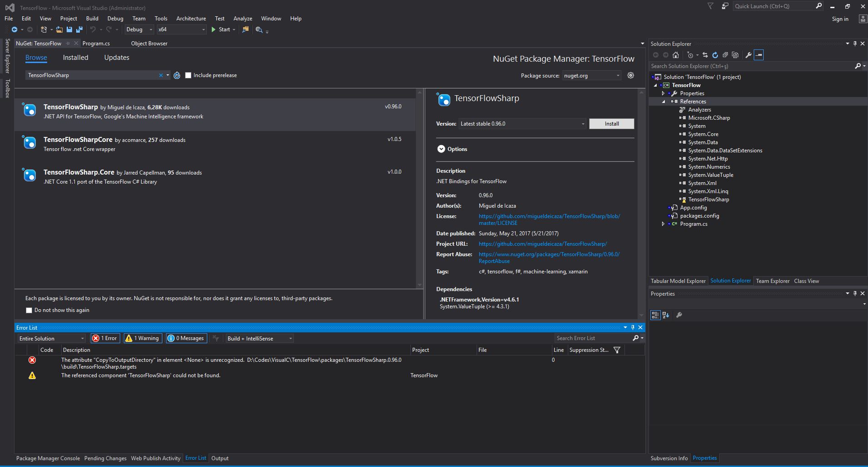Click Solution Explorer Home icon
868x467 pixels.
point(676,55)
